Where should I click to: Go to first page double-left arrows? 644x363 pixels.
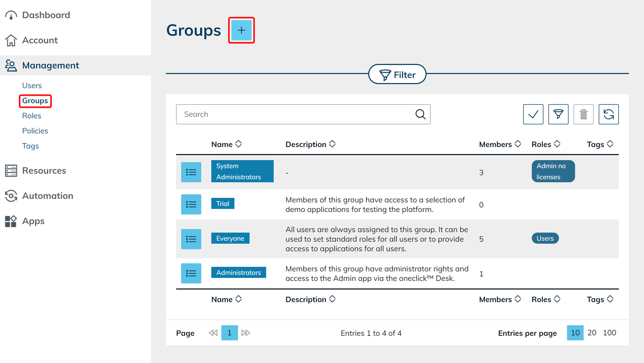pyautogui.click(x=213, y=333)
